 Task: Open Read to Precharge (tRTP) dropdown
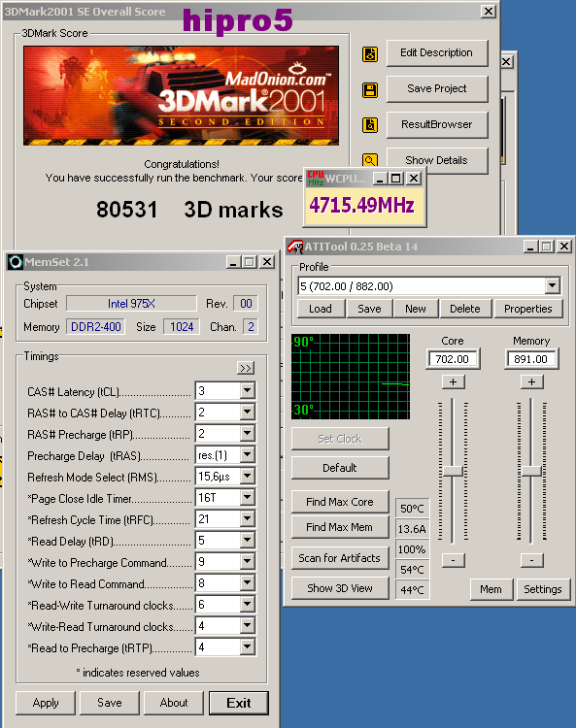pos(248,646)
